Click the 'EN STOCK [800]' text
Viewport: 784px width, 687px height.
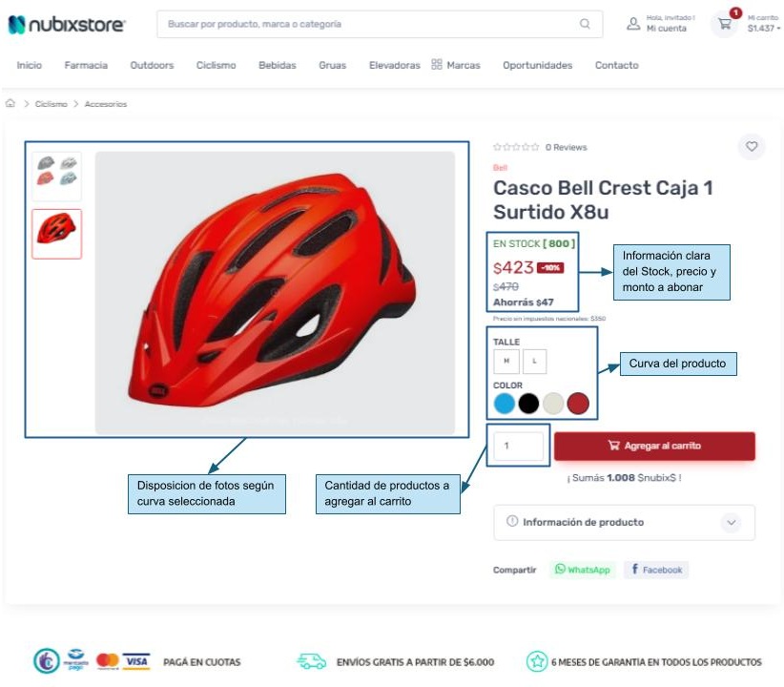534,243
